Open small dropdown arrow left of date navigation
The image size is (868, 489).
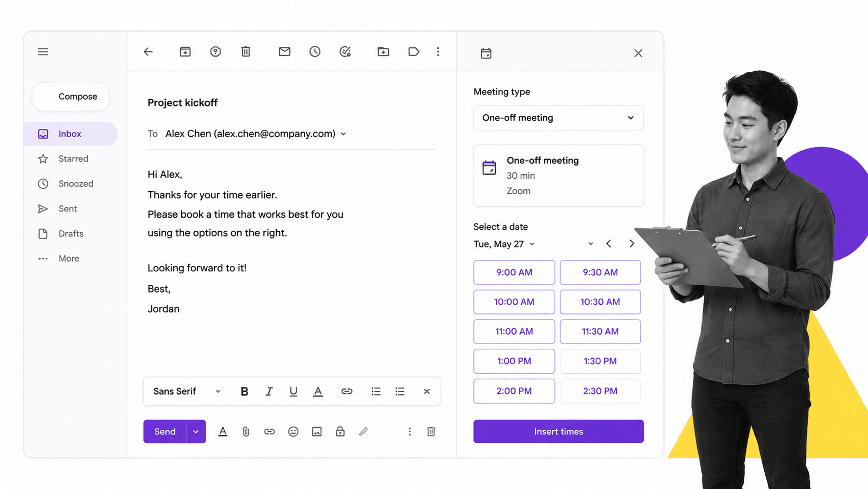tap(591, 244)
